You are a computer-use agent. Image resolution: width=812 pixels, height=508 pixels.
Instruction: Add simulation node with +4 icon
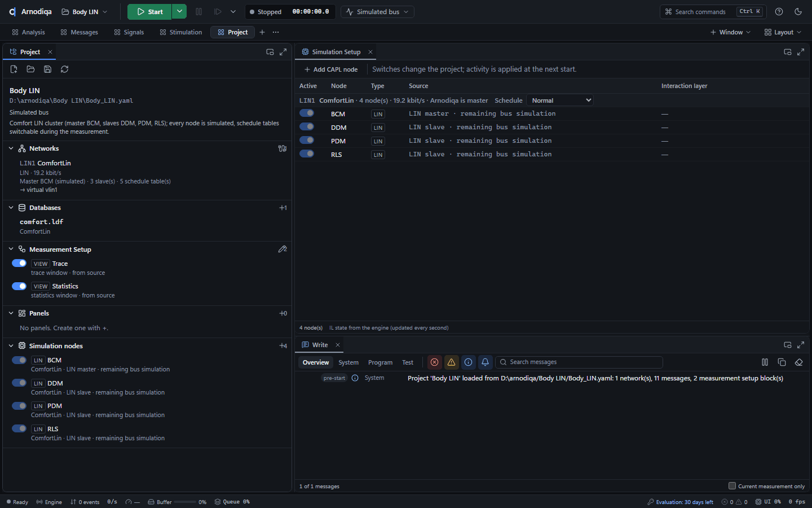pyautogui.click(x=283, y=346)
